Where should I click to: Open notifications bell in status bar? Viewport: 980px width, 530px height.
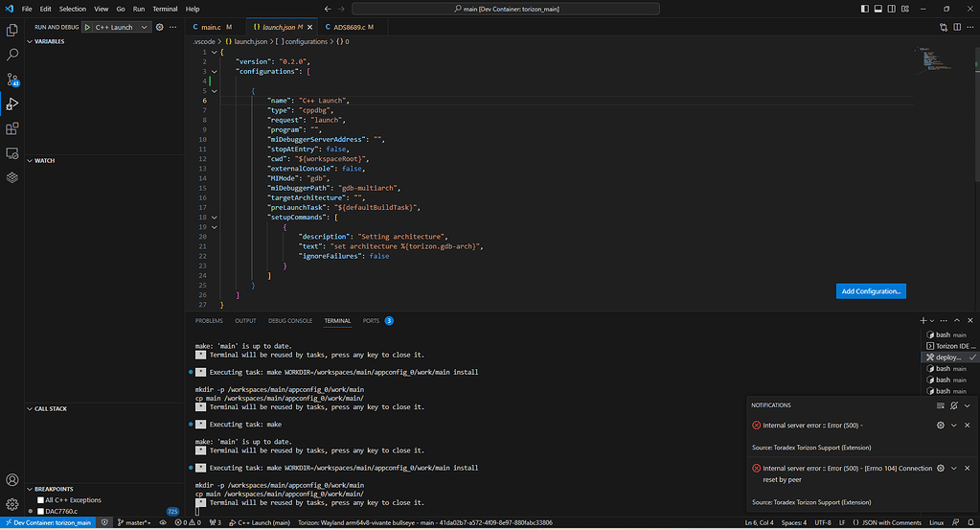click(x=970, y=523)
